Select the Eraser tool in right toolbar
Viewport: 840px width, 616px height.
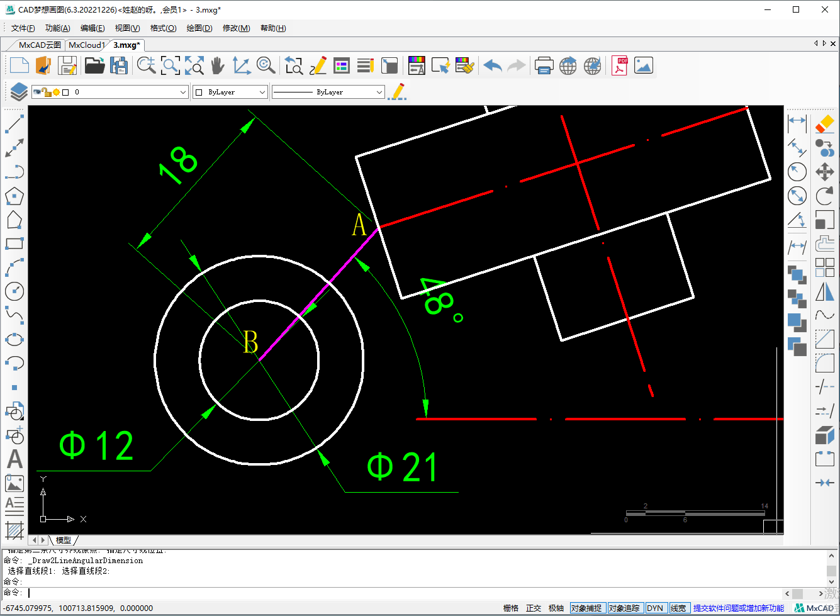click(x=824, y=124)
